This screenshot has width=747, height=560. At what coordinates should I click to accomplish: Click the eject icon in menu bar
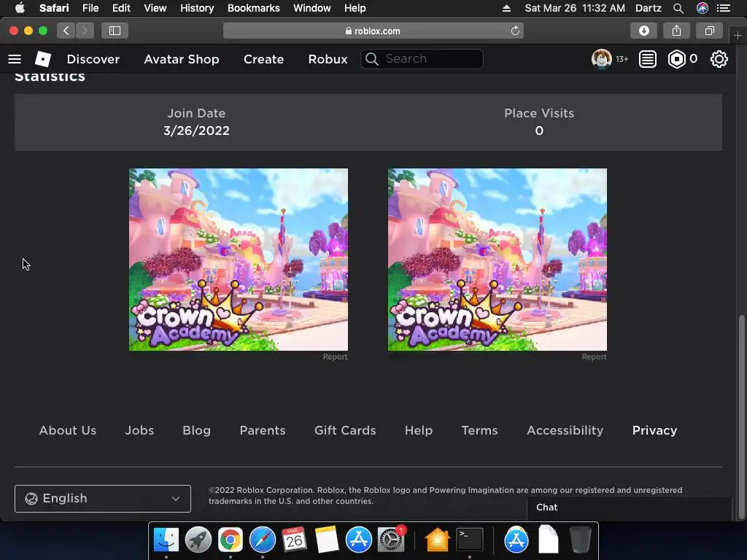coord(506,8)
